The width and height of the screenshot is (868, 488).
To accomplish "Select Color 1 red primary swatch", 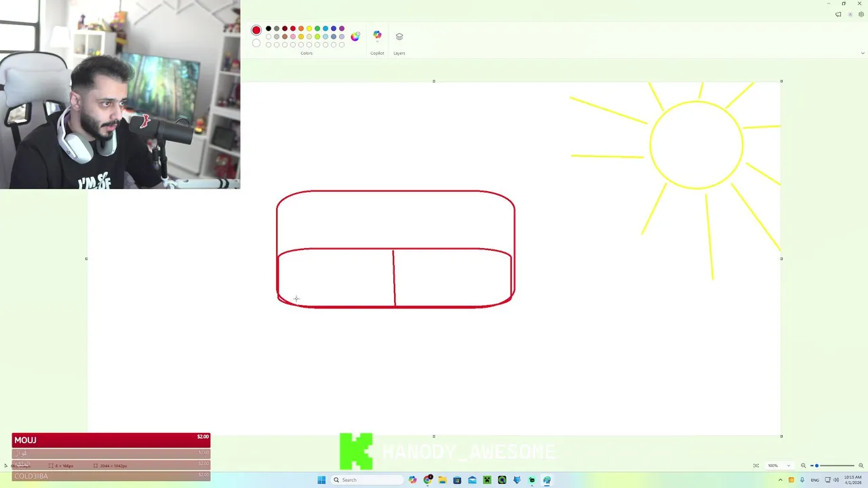I will [256, 30].
